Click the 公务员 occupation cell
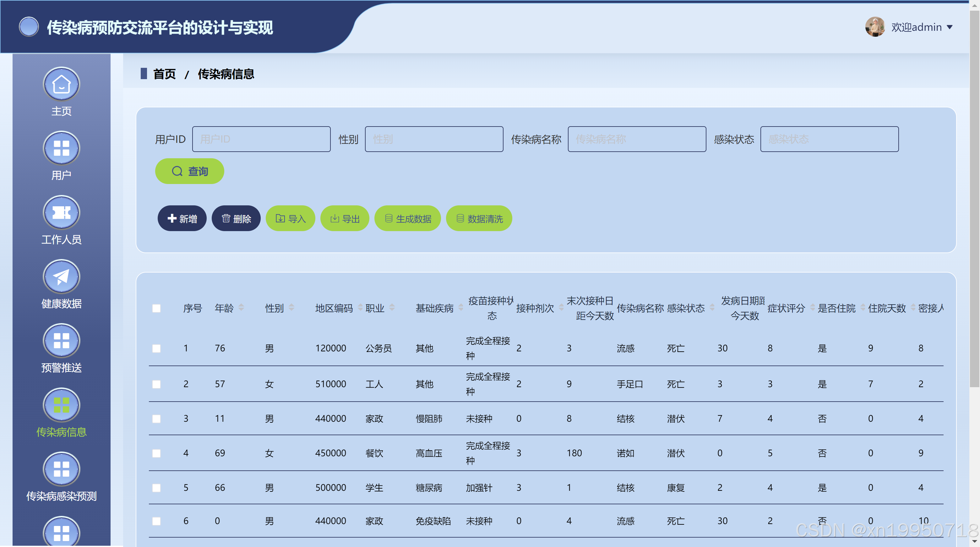This screenshot has width=980, height=547. tap(378, 349)
